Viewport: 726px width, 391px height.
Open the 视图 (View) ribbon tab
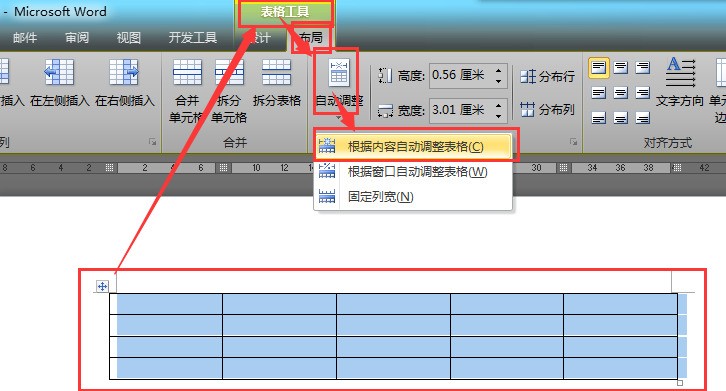(x=129, y=38)
